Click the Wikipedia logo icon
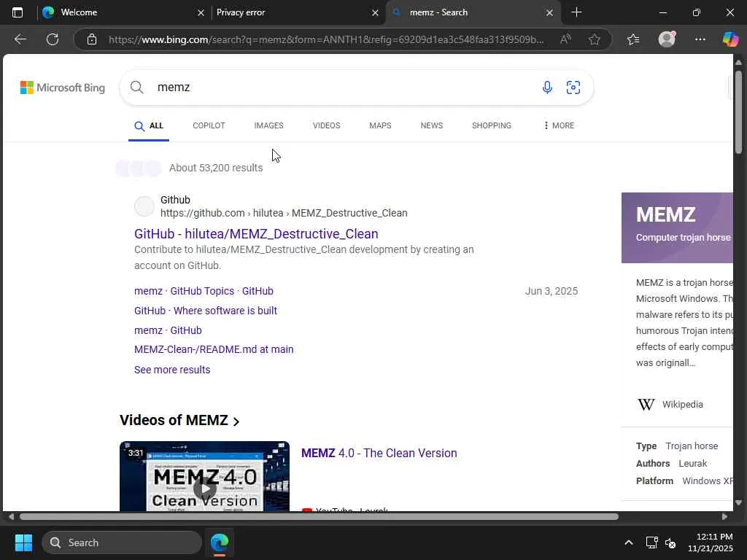This screenshot has height=560, width=747. (646, 404)
